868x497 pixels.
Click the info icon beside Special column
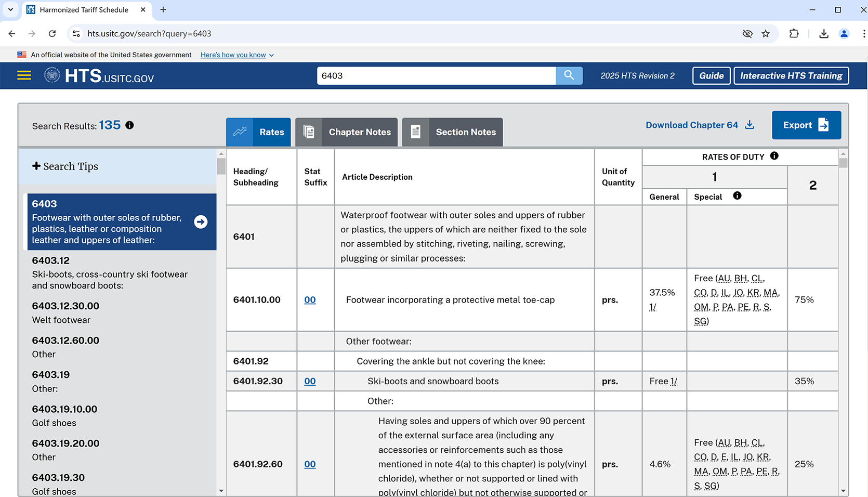737,196
